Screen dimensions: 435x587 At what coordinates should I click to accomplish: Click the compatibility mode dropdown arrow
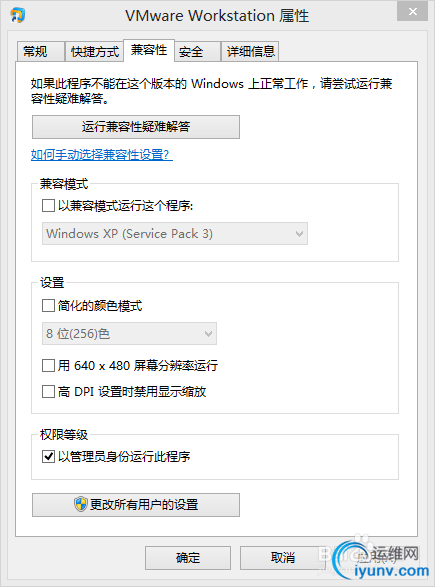tap(299, 234)
